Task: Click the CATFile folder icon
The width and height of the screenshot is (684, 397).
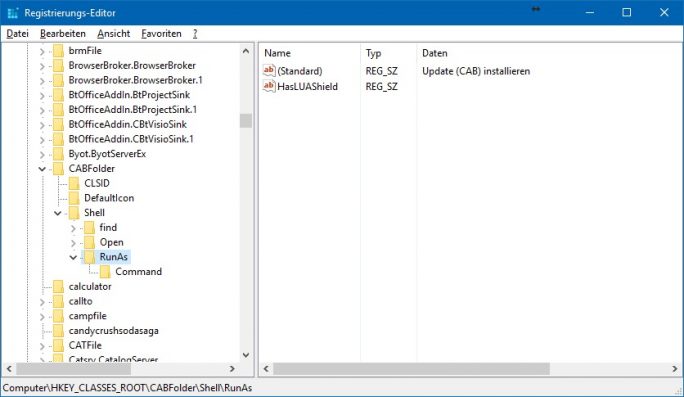Action: click(58, 346)
